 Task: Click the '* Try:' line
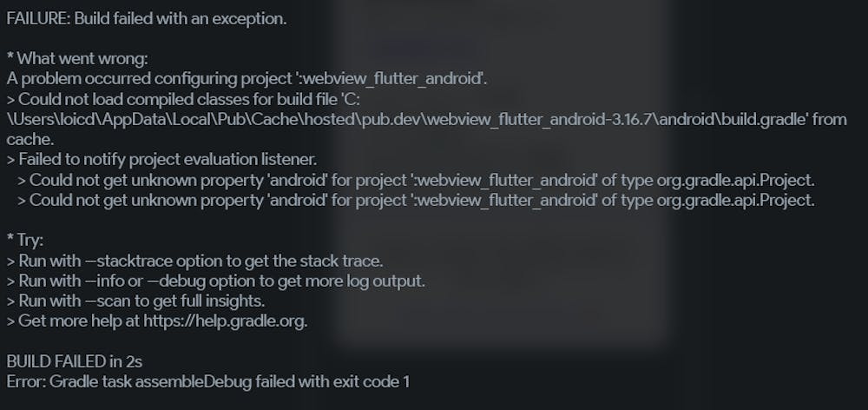point(26,240)
